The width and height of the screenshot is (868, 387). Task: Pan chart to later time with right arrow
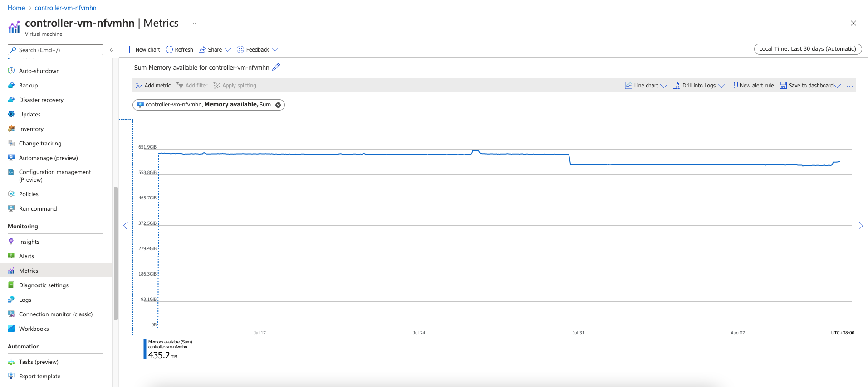[x=861, y=226]
